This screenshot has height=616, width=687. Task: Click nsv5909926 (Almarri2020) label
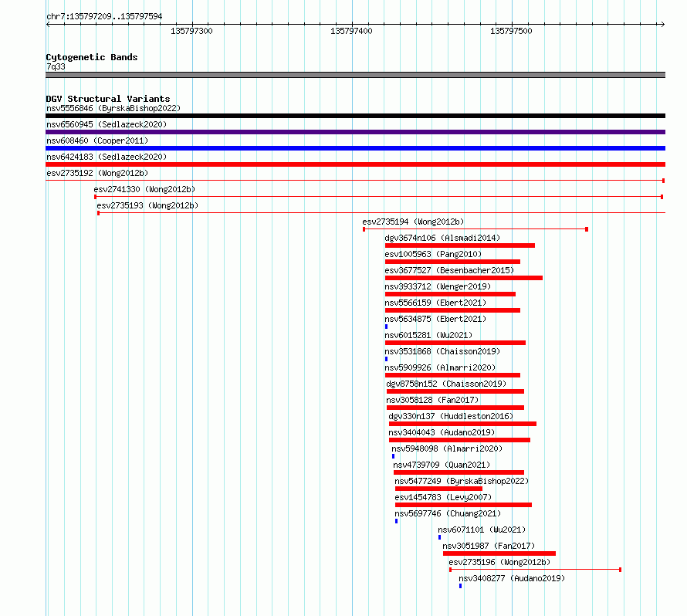(440, 367)
